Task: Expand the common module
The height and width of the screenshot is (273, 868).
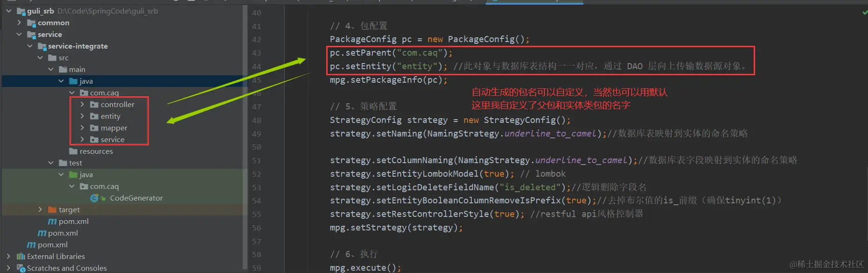Action: click(x=19, y=22)
